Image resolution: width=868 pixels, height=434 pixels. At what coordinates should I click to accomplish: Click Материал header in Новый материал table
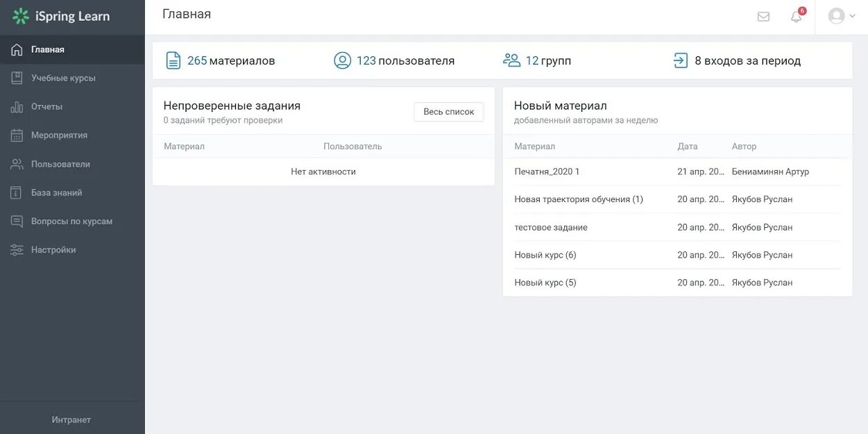coord(535,147)
